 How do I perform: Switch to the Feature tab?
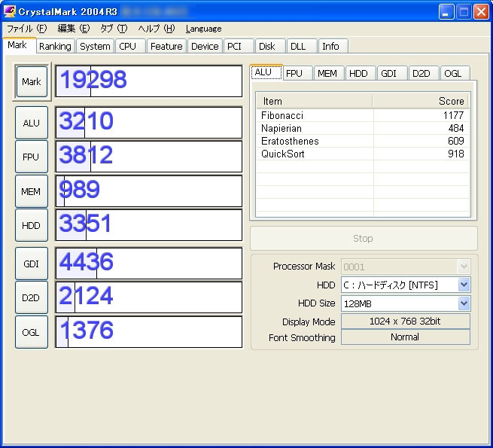tap(166, 46)
